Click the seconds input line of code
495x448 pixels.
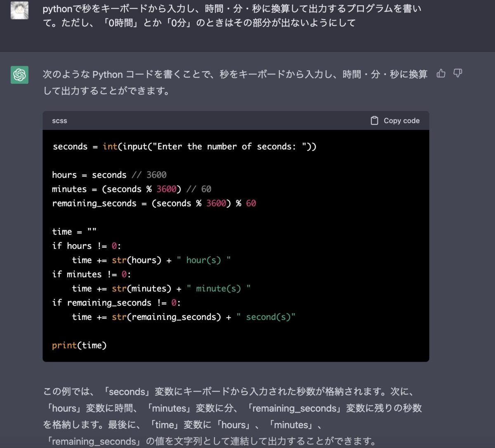[x=184, y=146]
